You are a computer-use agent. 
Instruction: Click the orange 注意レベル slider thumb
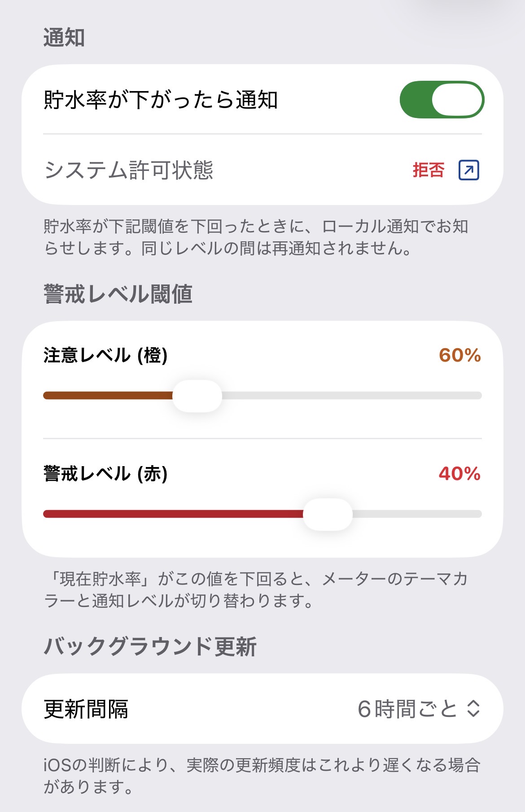coord(197,396)
